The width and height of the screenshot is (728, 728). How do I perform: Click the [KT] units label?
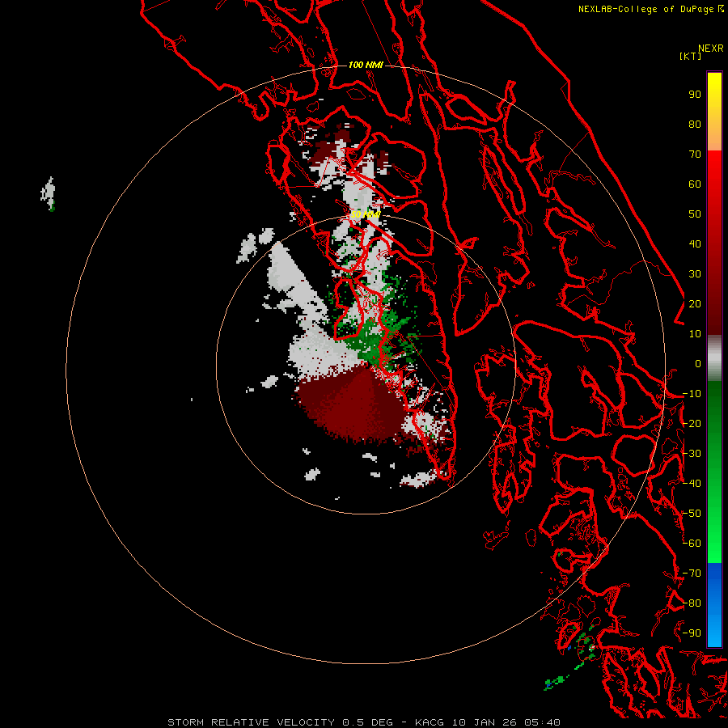tap(691, 56)
